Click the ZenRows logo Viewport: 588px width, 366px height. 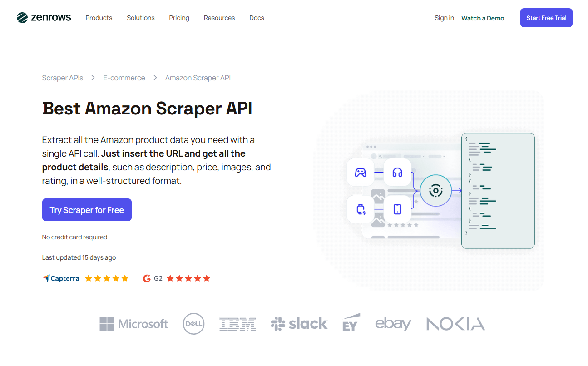[44, 17]
